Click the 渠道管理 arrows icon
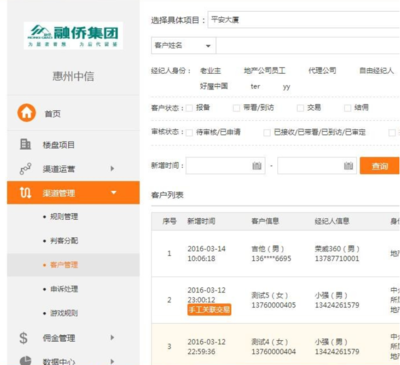 (26, 192)
